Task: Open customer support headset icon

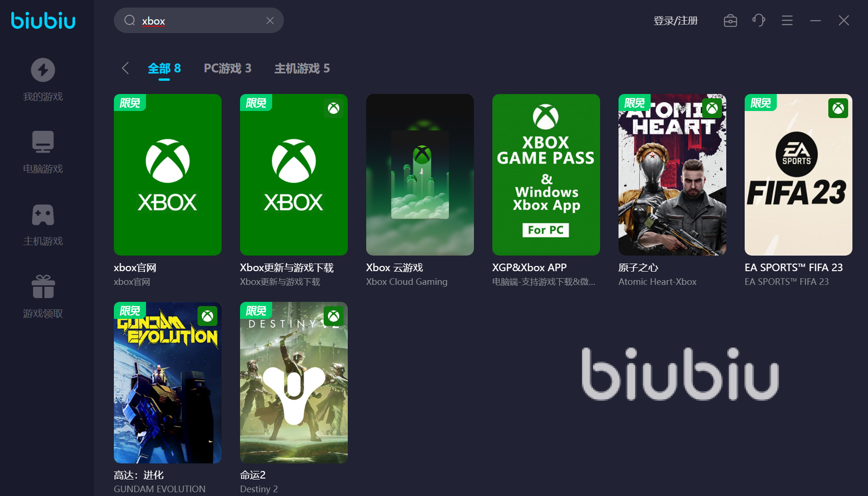Action: pyautogui.click(x=758, y=20)
